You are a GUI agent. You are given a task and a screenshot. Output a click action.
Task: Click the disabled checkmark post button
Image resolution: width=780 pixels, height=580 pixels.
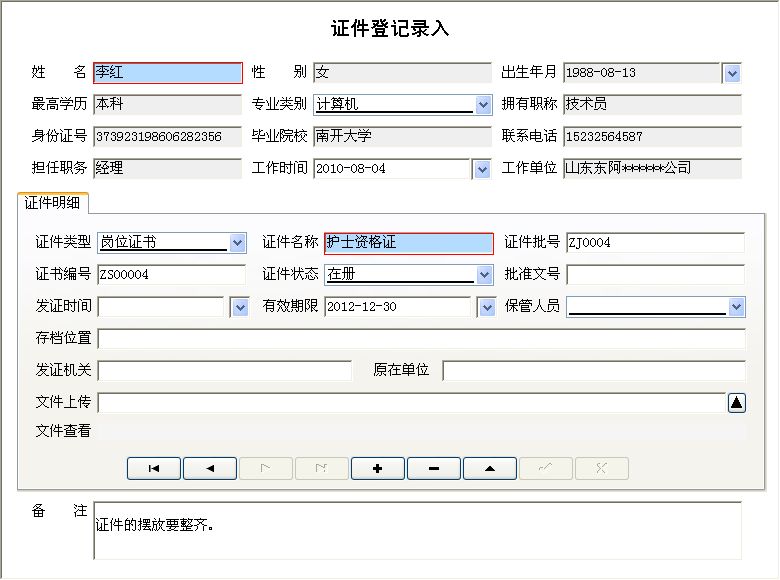545,468
